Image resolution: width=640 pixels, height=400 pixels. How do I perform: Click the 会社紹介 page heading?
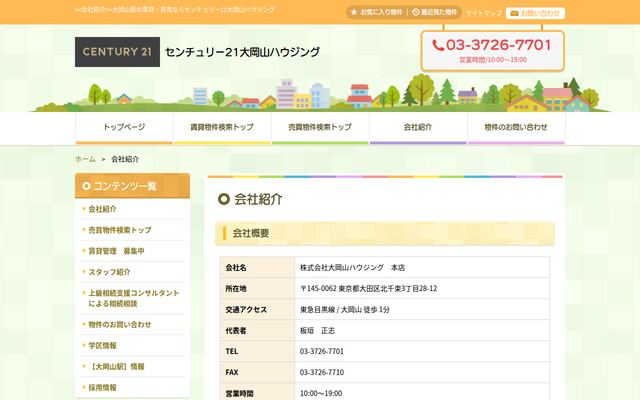[x=258, y=199]
